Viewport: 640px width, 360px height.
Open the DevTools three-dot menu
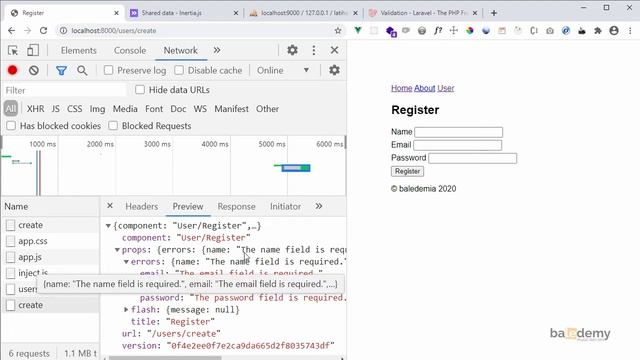pyautogui.click(x=313, y=50)
